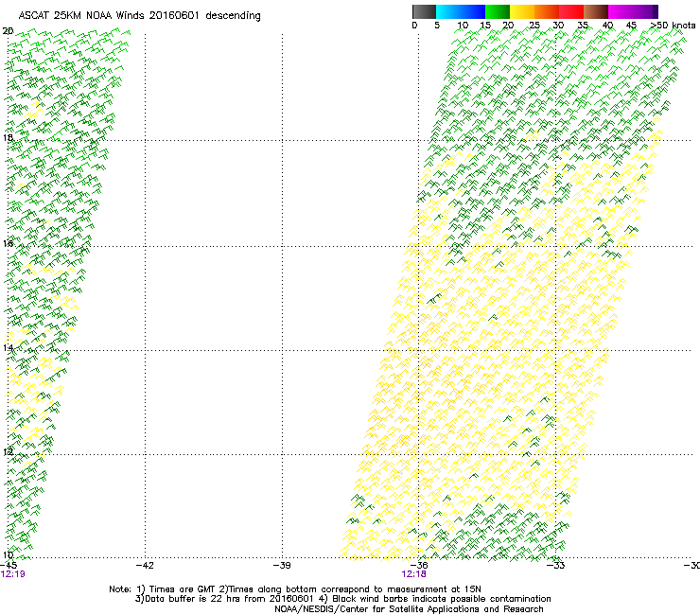This screenshot has width=700, height=615.
Task: Click the note line "Times are GMT"
Action: [182, 589]
